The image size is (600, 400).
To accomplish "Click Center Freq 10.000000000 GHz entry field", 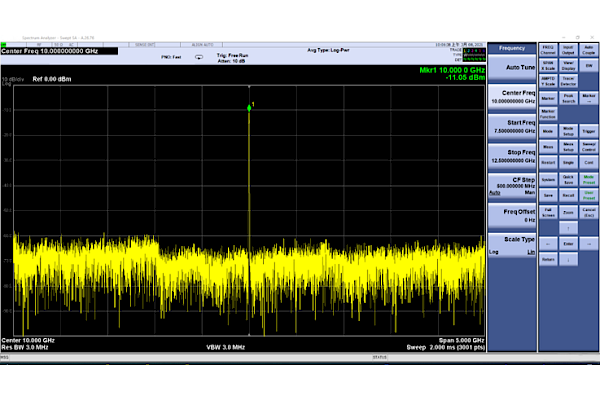I will click(59, 51).
